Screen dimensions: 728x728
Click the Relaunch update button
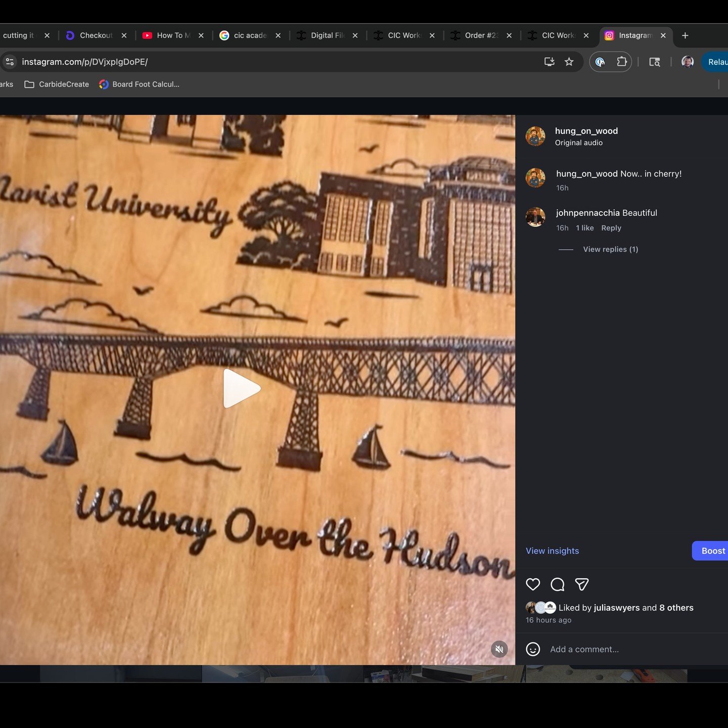click(715, 62)
